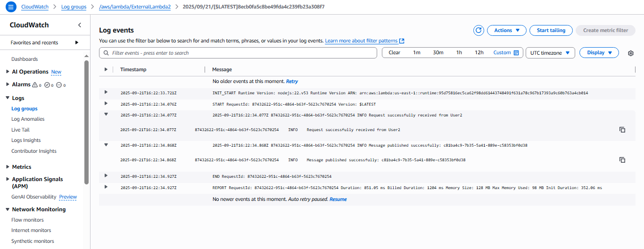
Task: Click the search magnifier icon in filter bar
Action: (x=106, y=53)
